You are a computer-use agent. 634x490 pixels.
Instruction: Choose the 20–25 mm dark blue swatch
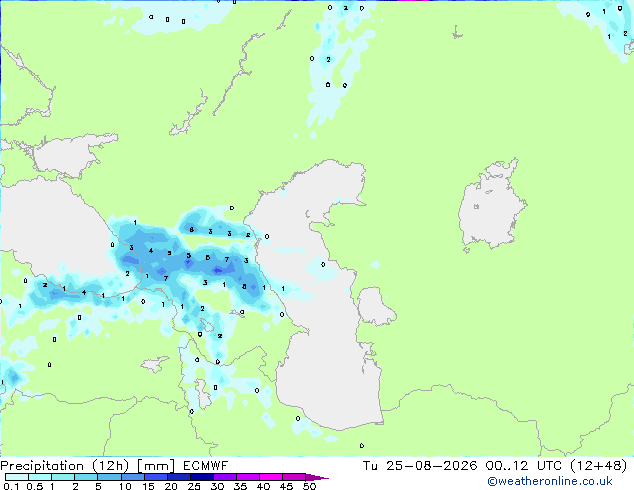(179, 477)
